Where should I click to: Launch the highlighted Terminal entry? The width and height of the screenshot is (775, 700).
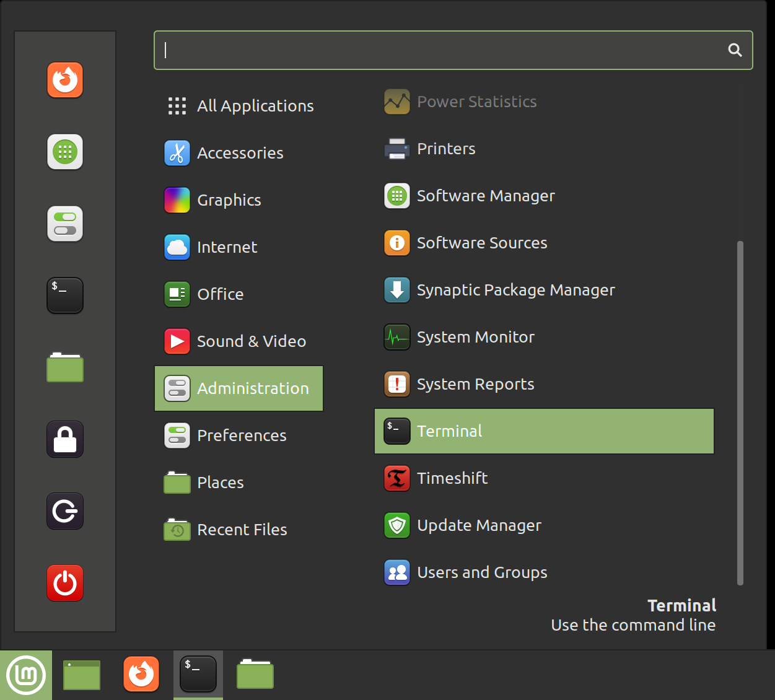click(x=545, y=431)
